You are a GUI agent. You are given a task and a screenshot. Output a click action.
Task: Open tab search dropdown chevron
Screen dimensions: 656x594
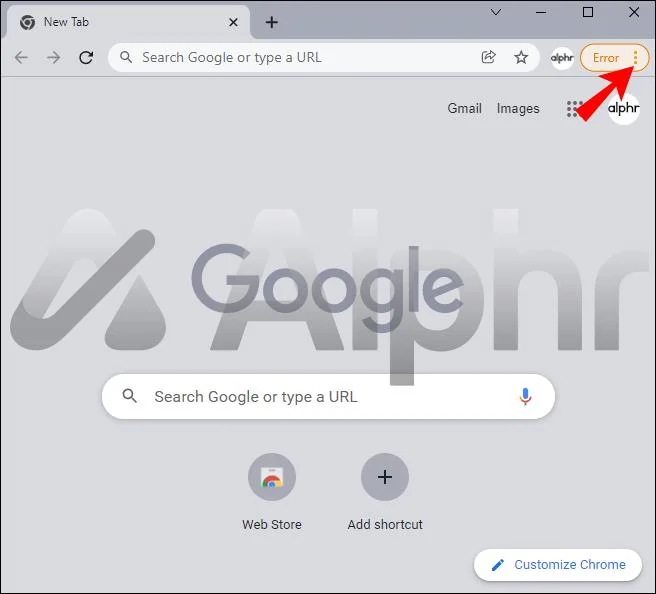496,12
